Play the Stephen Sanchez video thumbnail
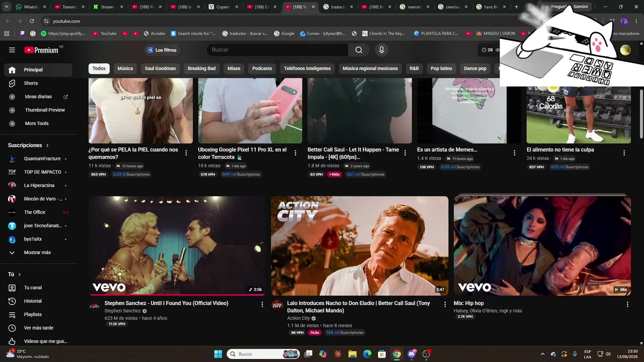 [177, 246]
